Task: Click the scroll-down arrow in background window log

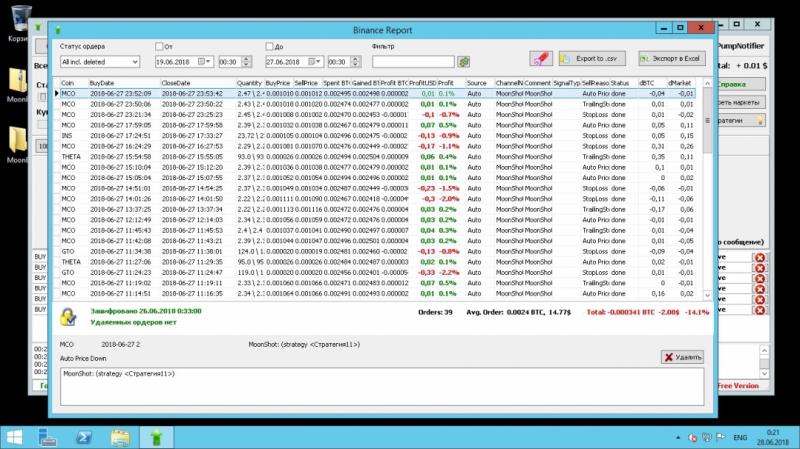Action: click(764, 373)
